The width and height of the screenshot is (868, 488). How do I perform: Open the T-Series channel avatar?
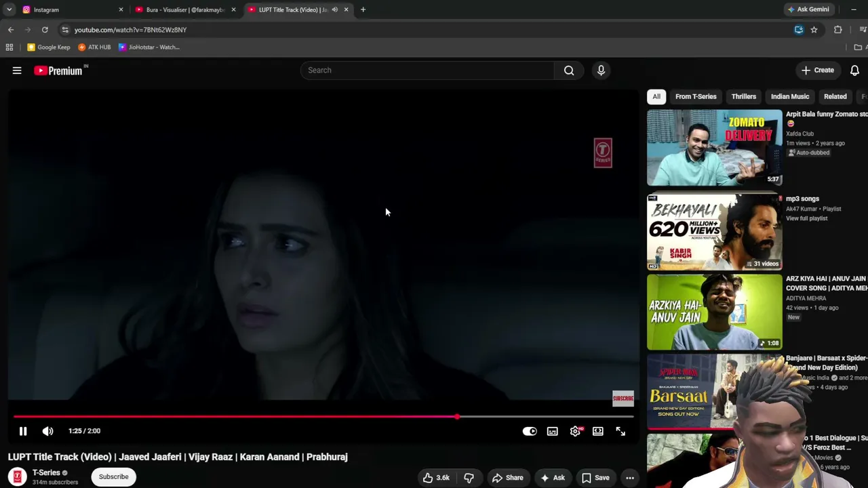click(18, 477)
